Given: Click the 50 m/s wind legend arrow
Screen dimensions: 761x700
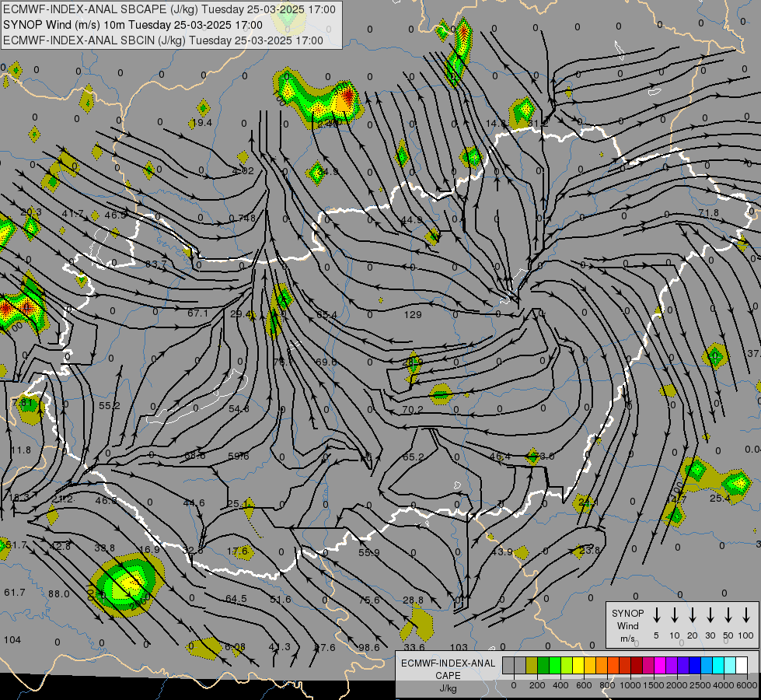Looking at the screenshot, I should coord(728,615).
